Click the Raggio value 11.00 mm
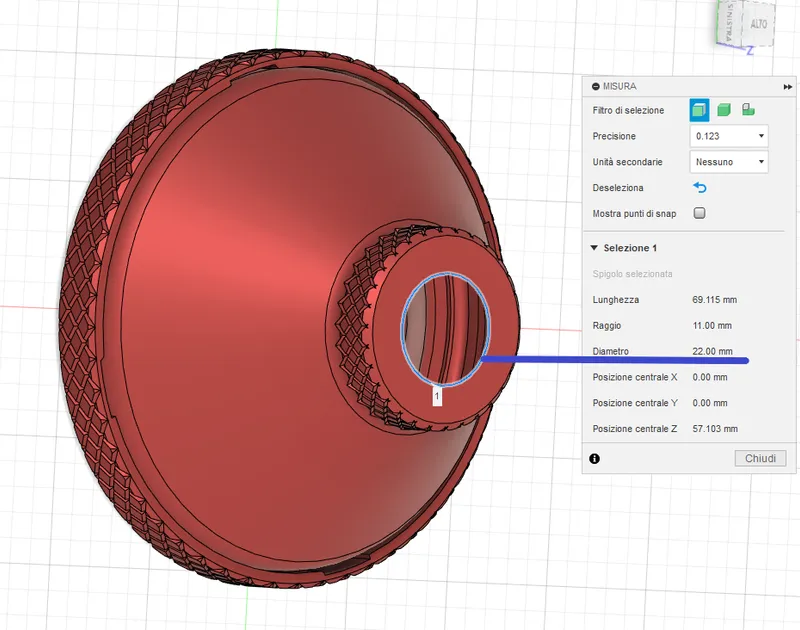The width and height of the screenshot is (800, 630). (712, 325)
